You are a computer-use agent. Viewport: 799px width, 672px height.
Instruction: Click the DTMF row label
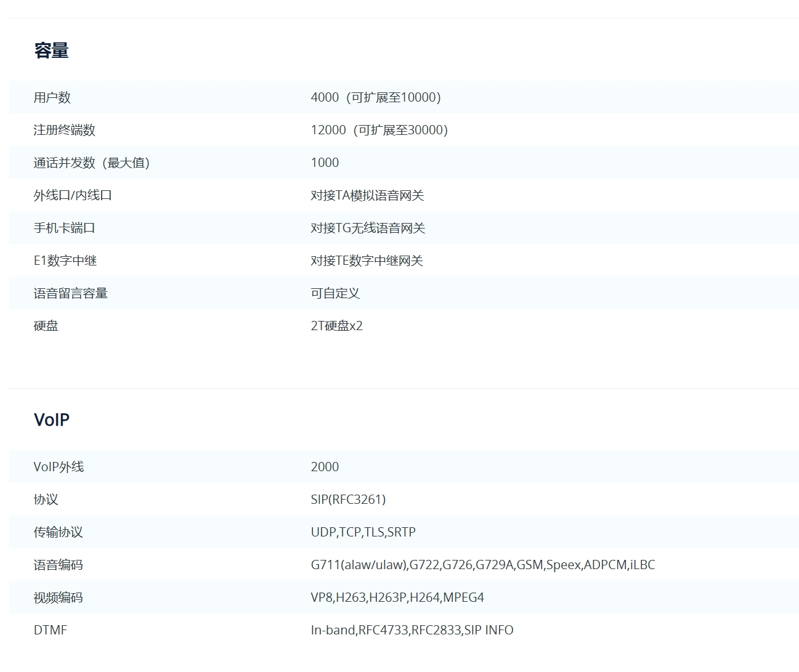(x=50, y=630)
